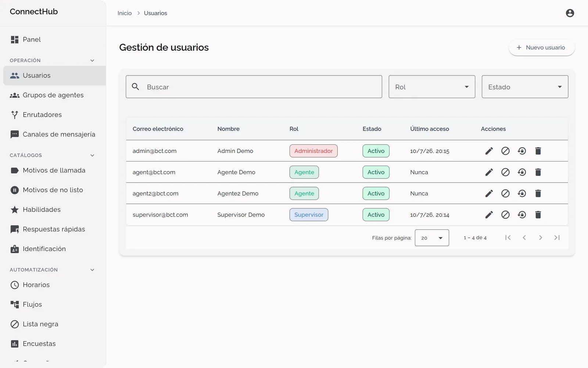Open Motivos de llamada
588x368 pixels.
click(54, 170)
